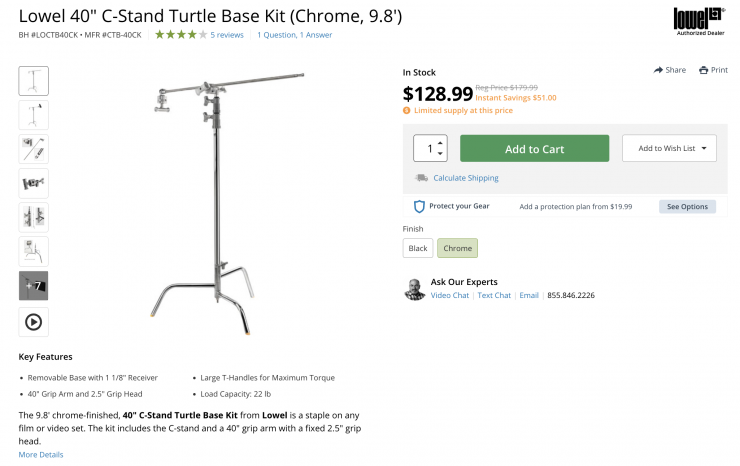This screenshot has width=740, height=466.
Task: Click the Protect your Gear shield icon
Action: [x=420, y=207]
